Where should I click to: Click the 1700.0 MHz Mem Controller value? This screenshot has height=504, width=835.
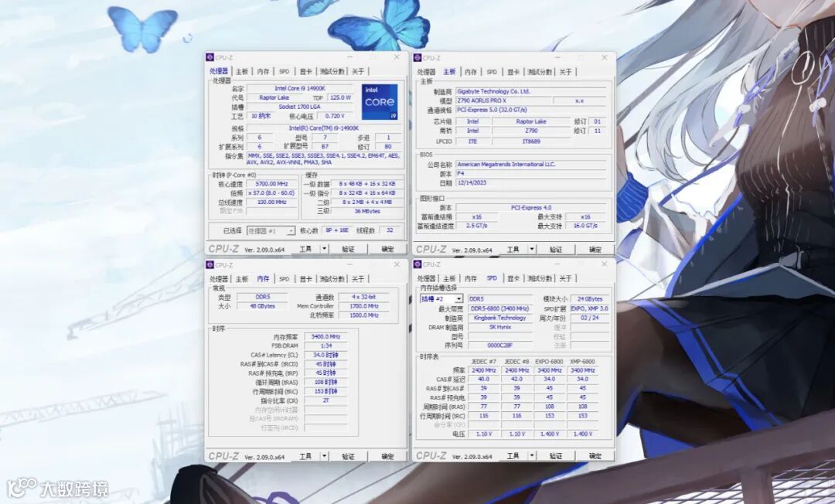point(364,306)
